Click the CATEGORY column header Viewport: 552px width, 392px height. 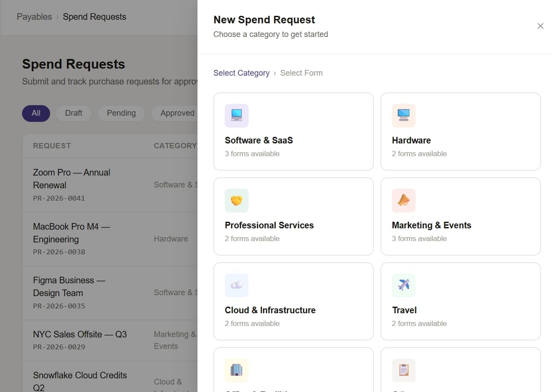175,146
